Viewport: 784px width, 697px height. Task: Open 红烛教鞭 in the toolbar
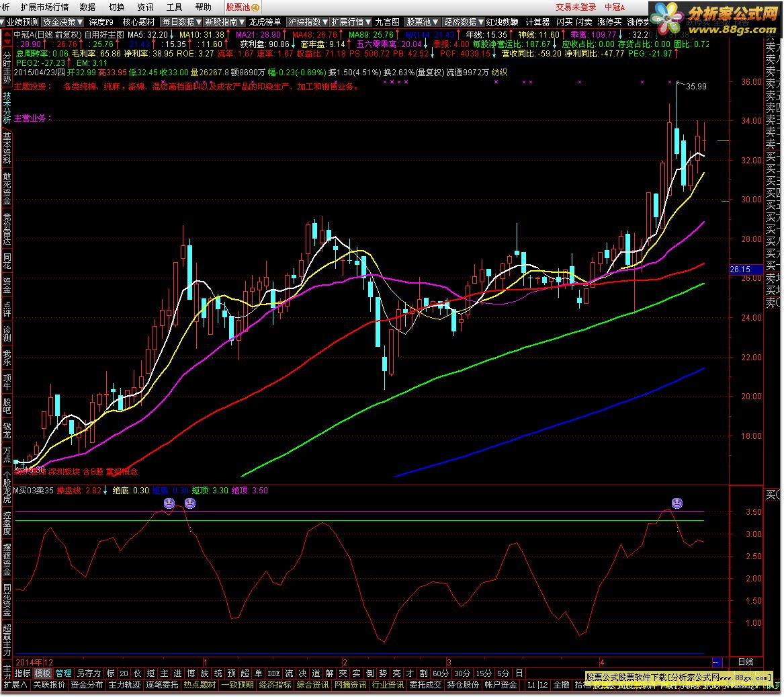[502, 22]
